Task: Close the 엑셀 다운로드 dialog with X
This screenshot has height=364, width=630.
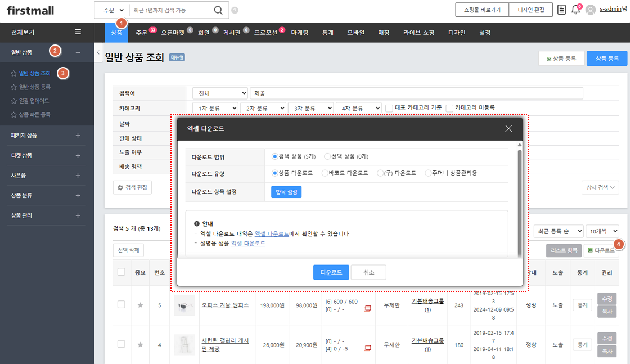Action: [x=508, y=128]
